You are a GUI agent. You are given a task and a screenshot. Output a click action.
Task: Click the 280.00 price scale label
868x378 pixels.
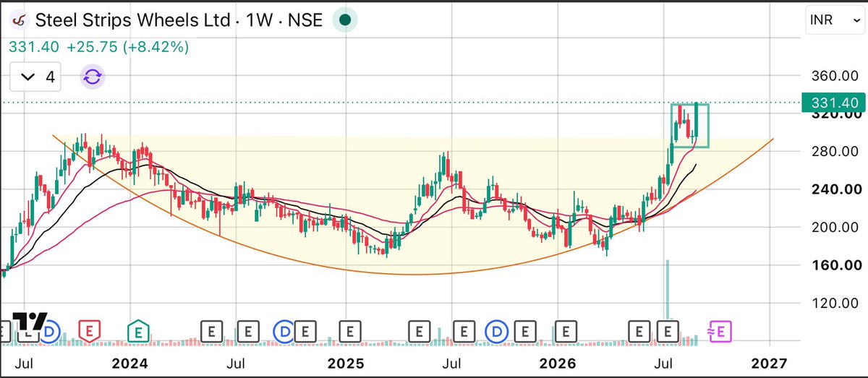(836, 151)
